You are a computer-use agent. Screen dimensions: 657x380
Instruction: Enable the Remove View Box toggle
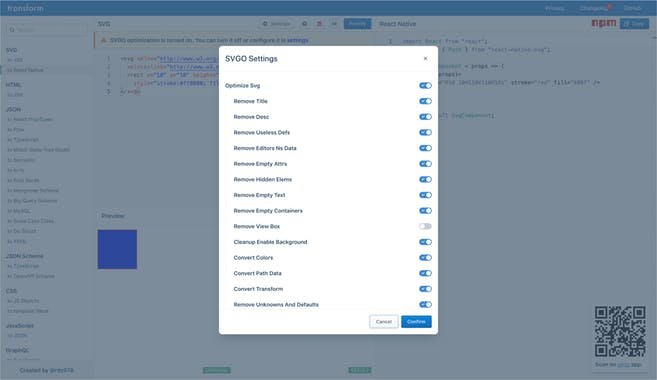click(x=425, y=226)
